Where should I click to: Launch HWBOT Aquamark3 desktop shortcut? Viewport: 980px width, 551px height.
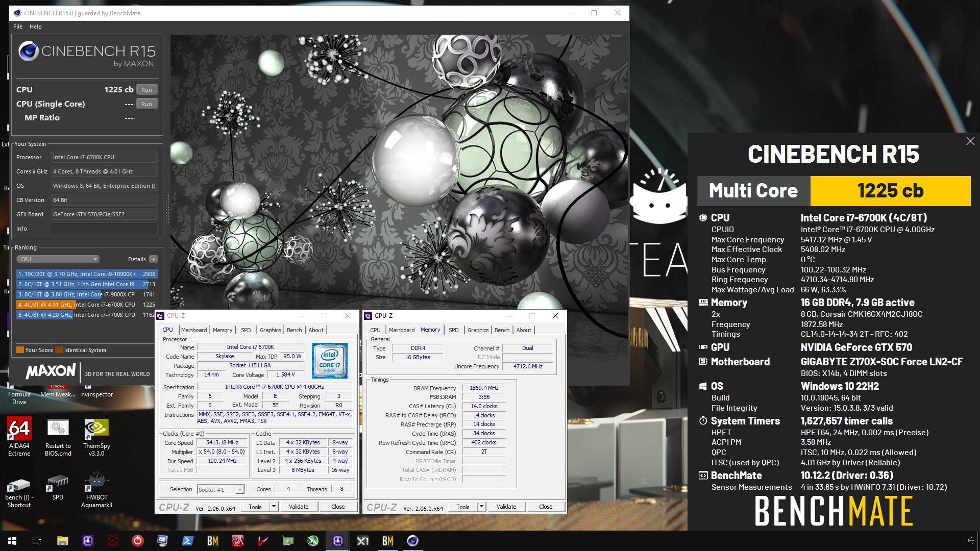[96, 490]
